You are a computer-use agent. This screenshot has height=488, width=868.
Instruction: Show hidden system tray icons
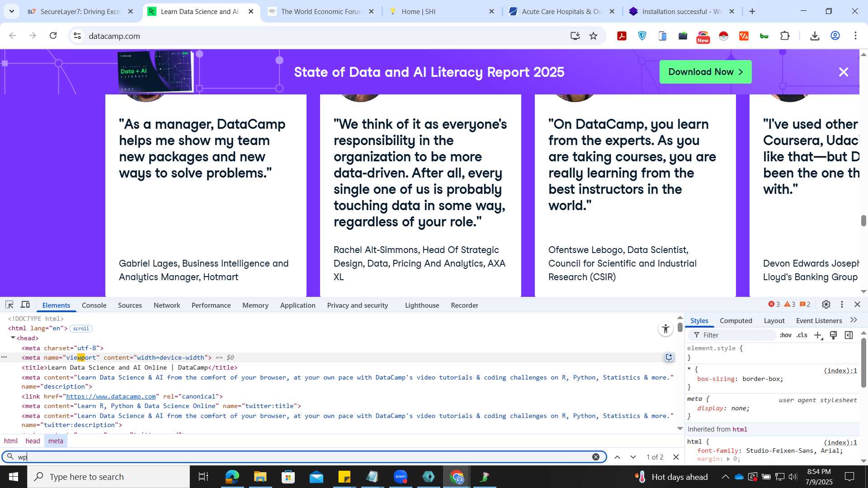click(x=725, y=477)
